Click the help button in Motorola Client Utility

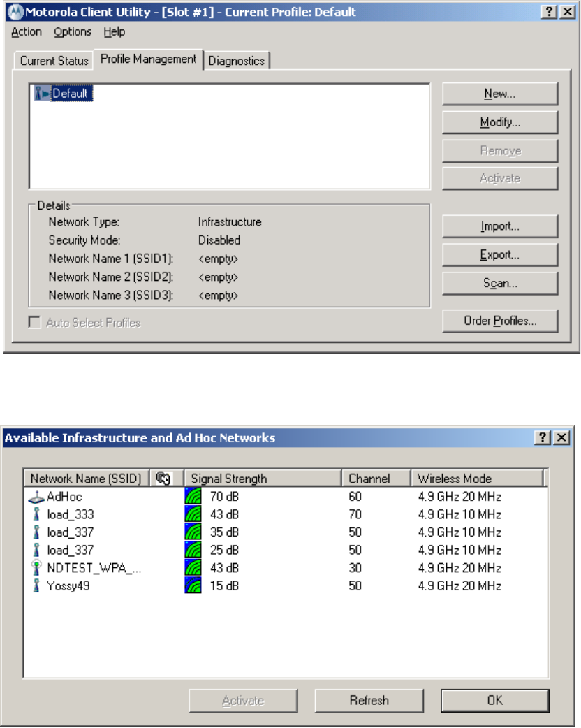pos(549,12)
